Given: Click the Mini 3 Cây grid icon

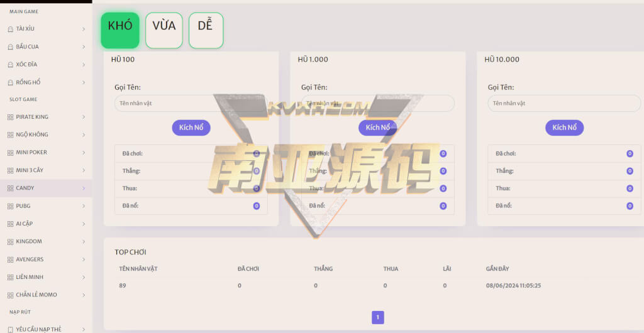Looking at the screenshot, I should tap(10, 170).
